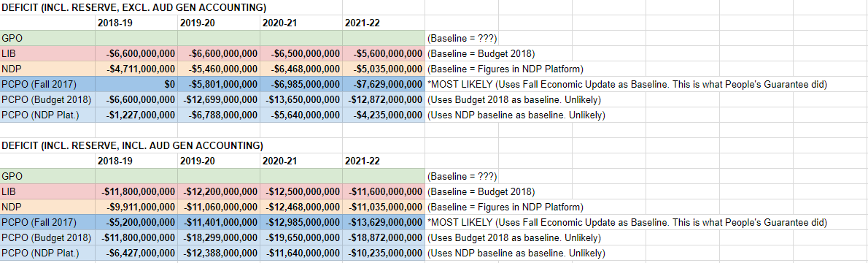Image resolution: width=868 pixels, height=263 pixels.
Task: Click the -$1,227,000,000 cell
Action: (x=136, y=115)
